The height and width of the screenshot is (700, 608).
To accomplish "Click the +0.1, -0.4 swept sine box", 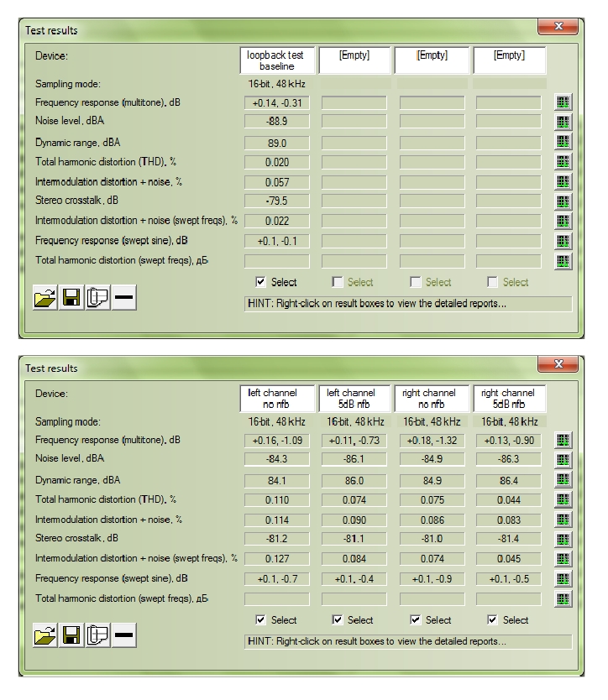I will point(354,579).
